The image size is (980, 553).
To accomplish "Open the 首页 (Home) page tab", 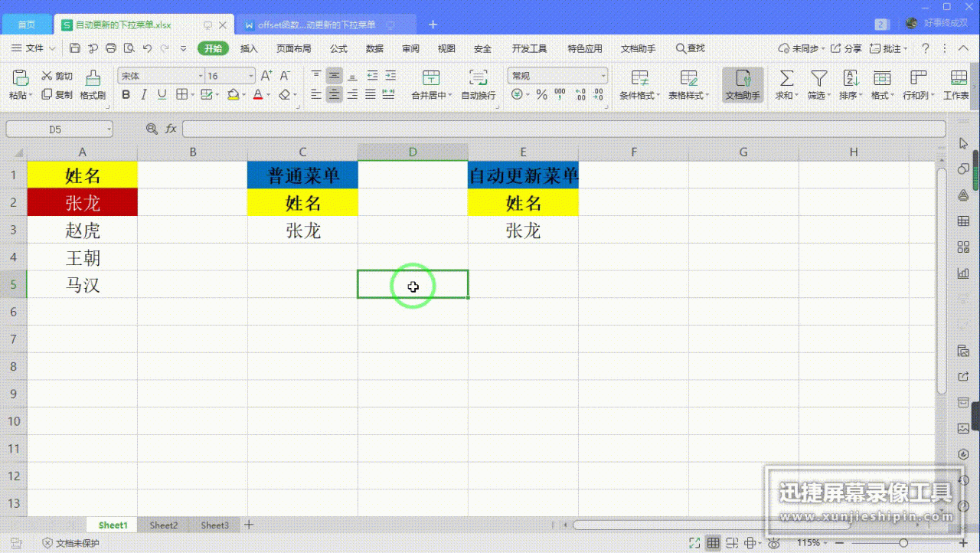I will (26, 25).
